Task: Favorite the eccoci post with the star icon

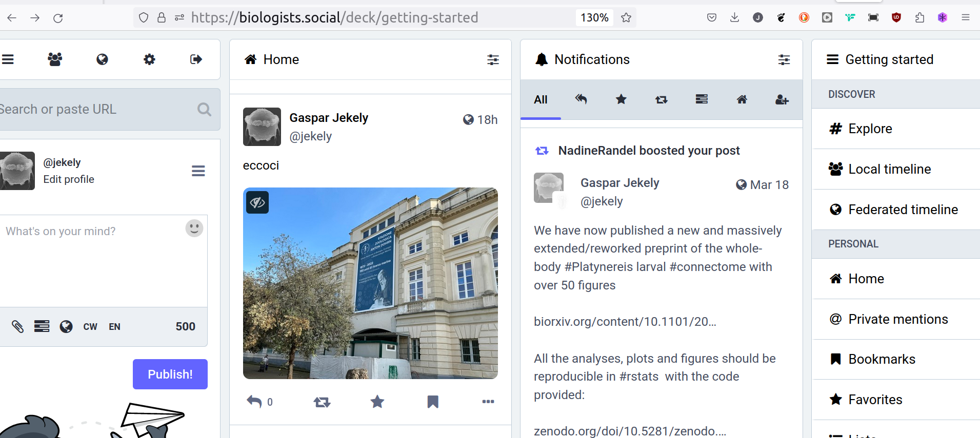Action: (377, 402)
